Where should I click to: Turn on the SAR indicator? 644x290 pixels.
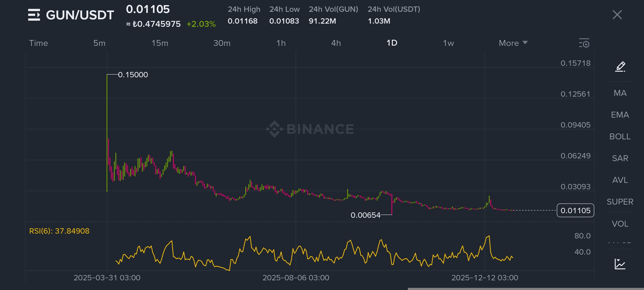tap(620, 158)
